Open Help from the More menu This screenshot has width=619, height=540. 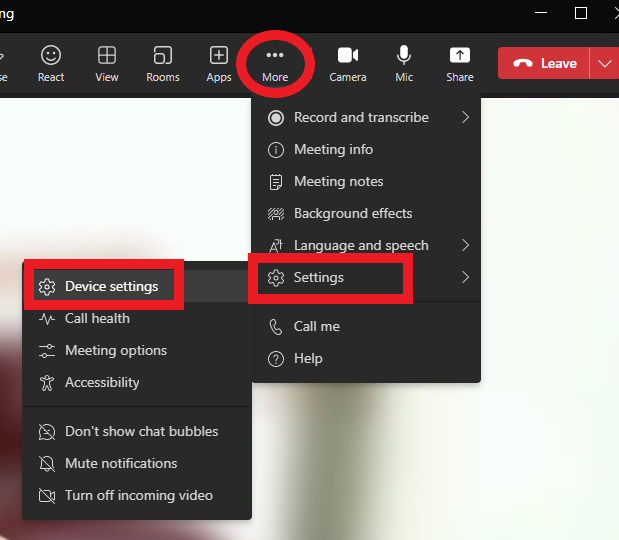pyautogui.click(x=366, y=359)
